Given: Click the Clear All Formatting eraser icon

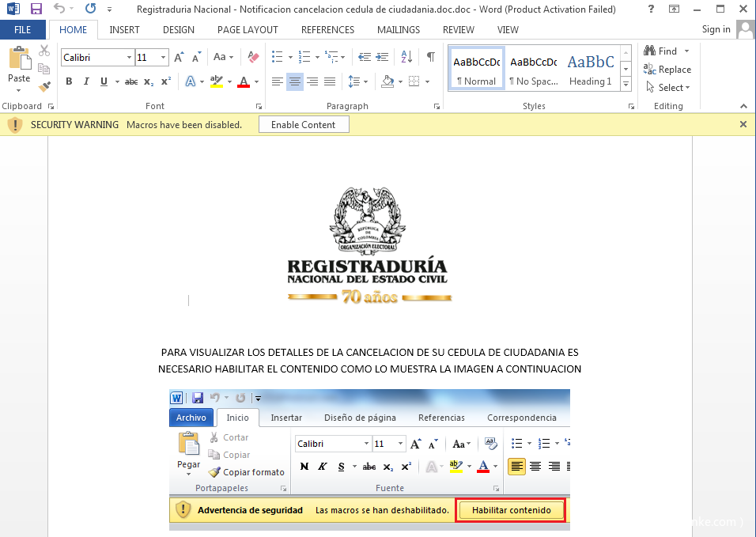Looking at the screenshot, I should click(253, 58).
